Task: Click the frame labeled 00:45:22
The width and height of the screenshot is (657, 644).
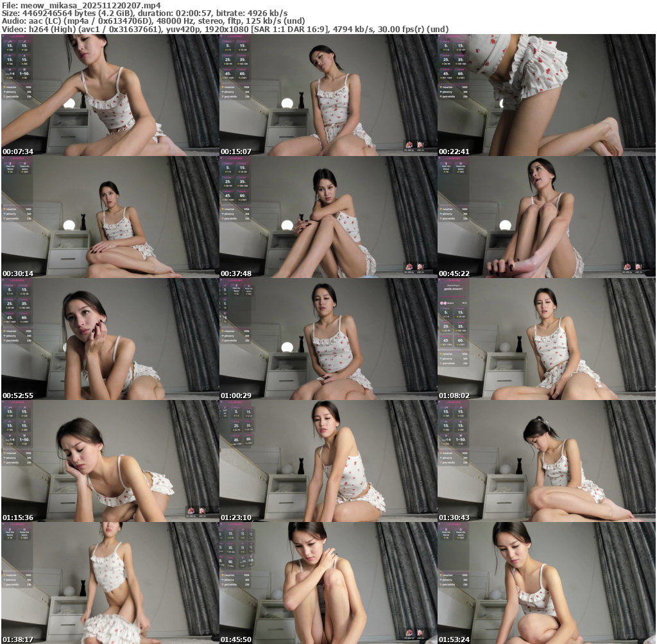Action: tap(547, 217)
